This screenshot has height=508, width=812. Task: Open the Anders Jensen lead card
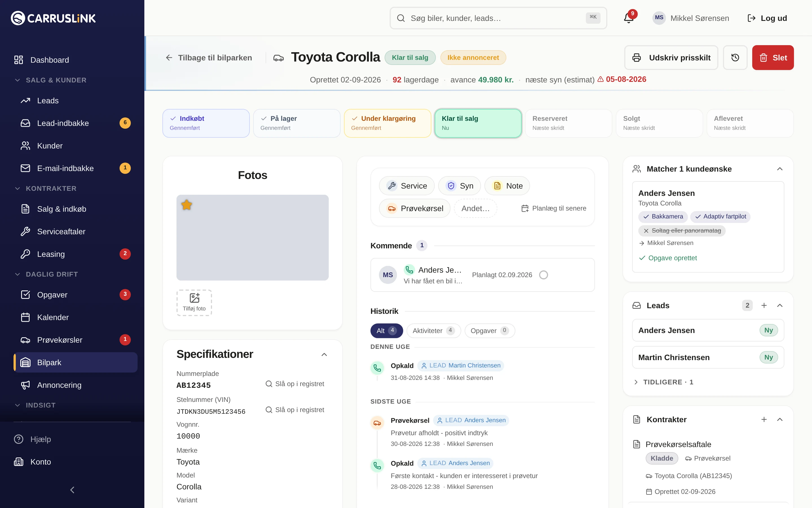(x=708, y=330)
